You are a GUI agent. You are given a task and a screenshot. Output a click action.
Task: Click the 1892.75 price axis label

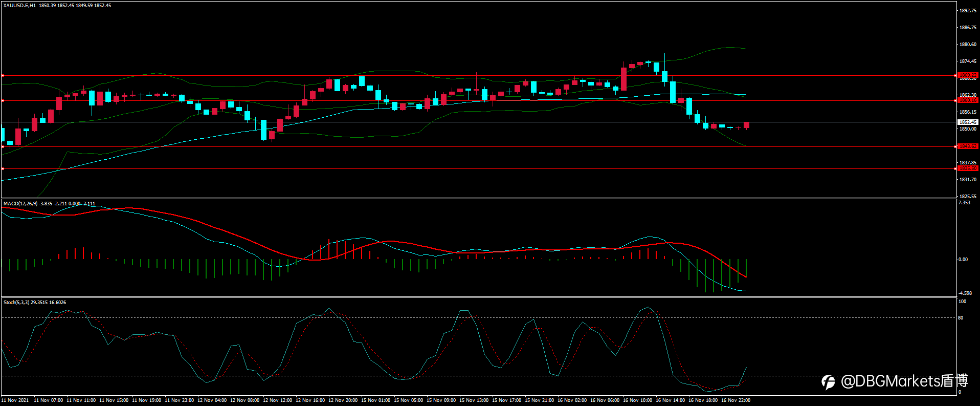pyautogui.click(x=968, y=11)
